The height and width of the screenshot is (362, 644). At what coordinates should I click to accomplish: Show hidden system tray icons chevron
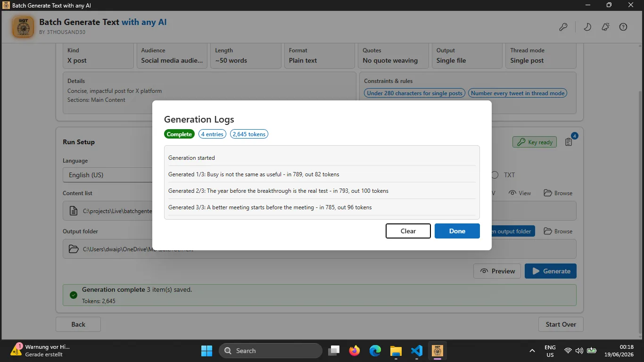click(532, 351)
